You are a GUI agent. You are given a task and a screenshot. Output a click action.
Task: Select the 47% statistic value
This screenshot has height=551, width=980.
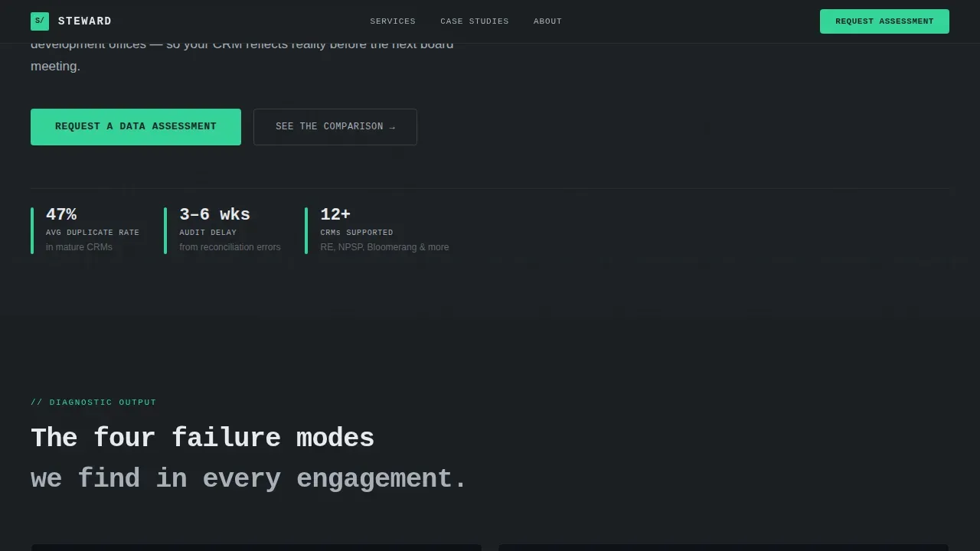point(61,214)
